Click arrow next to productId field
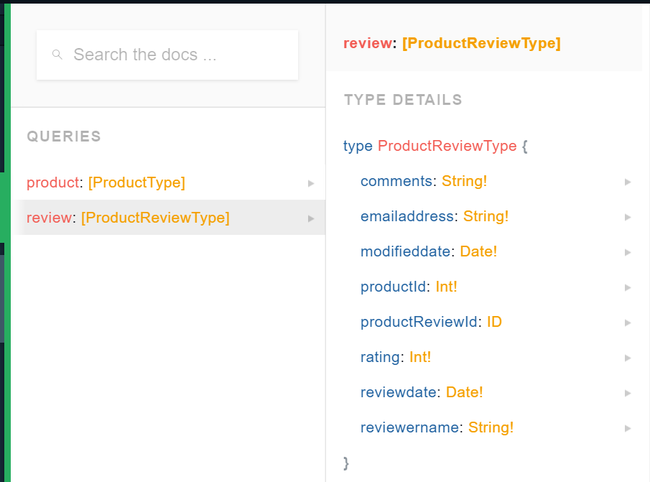 (627, 287)
